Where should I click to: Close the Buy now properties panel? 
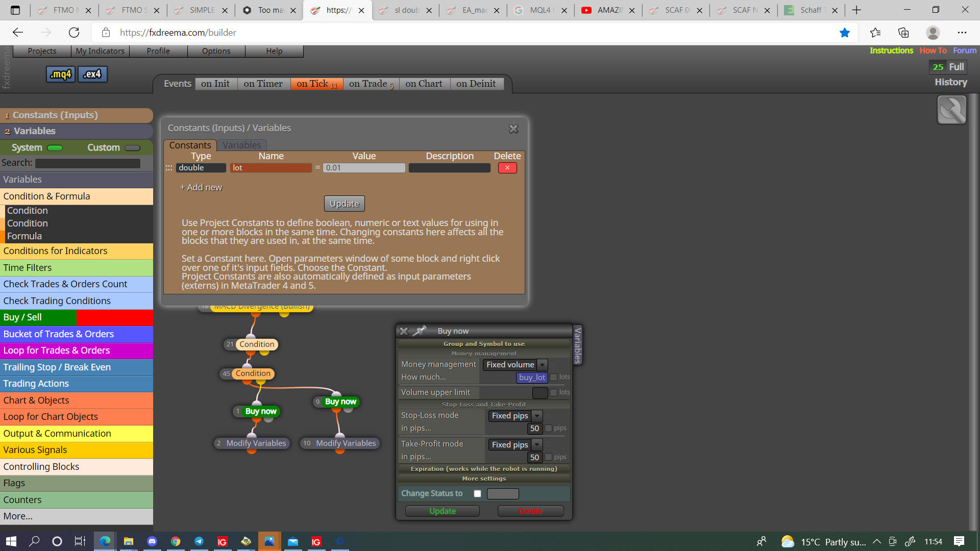coord(404,331)
